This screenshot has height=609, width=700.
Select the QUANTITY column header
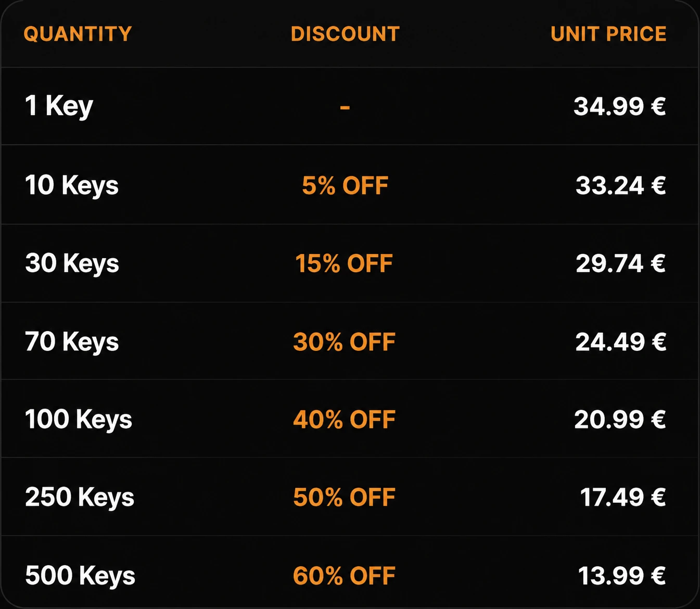point(78,34)
